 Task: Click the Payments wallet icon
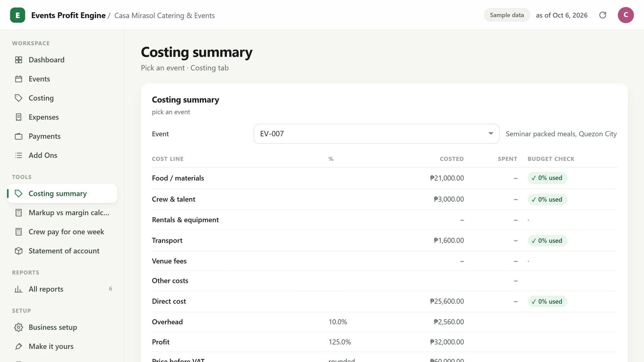(x=19, y=136)
